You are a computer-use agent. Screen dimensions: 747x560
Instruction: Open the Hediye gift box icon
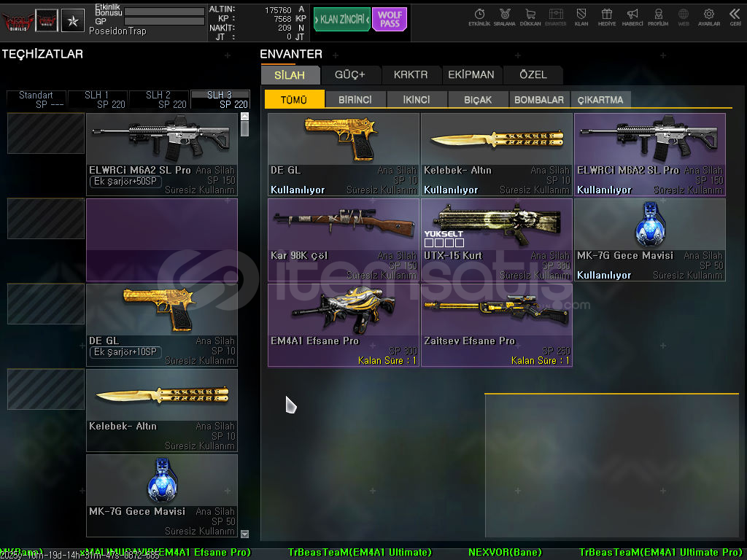click(x=606, y=17)
